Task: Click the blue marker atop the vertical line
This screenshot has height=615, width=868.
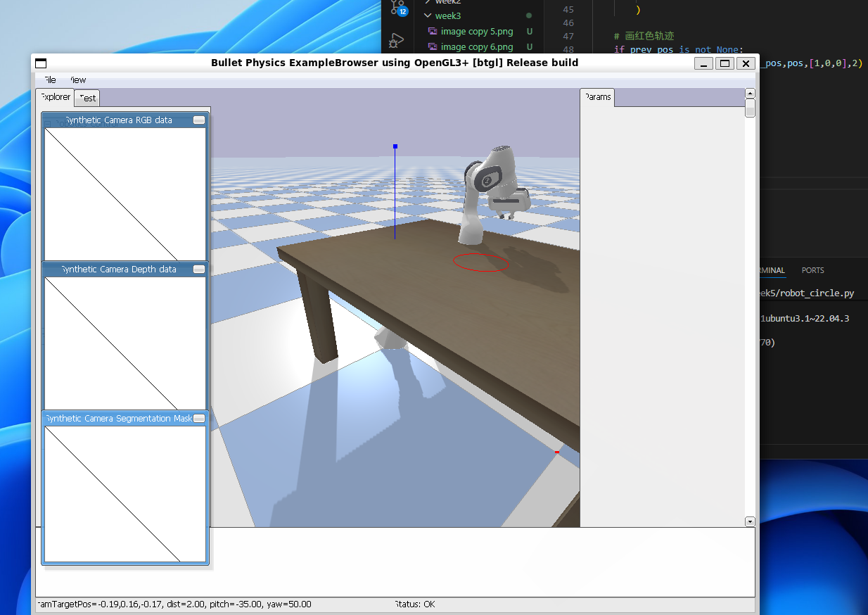Action: click(x=395, y=146)
